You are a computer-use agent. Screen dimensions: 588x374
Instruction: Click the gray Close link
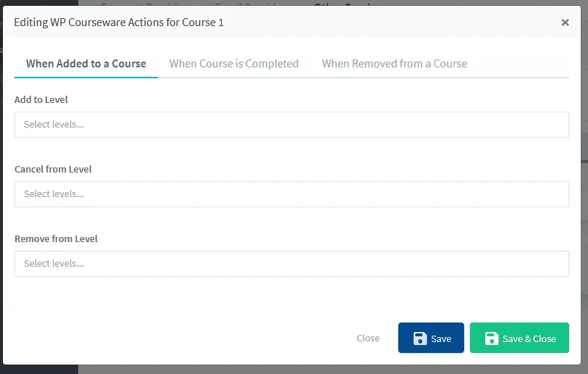(368, 338)
